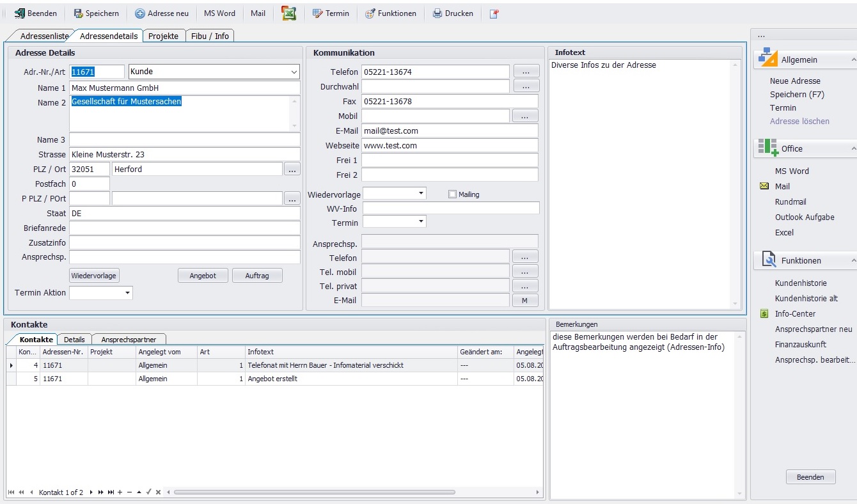Cancel contact edit with X icon
The height and width of the screenshot is (504, 857).
pos(158,492)
